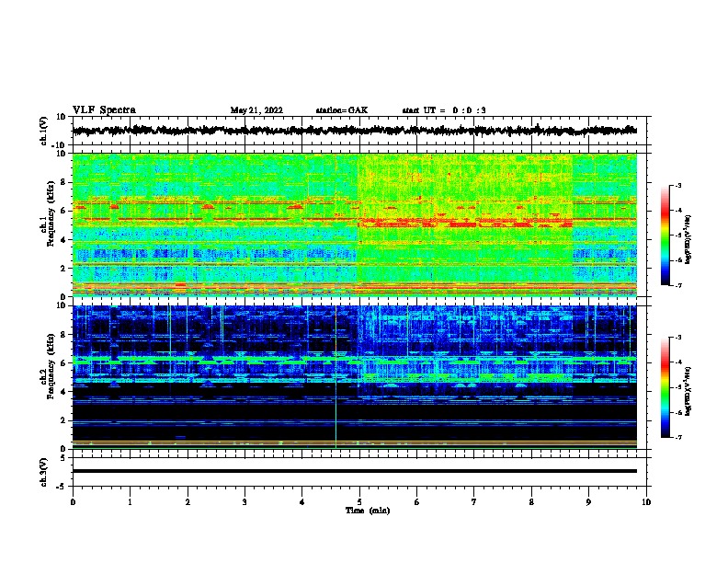The width and height of the screenshot is (728, 563).
Task: Click the flat ch.3 voltage trace line
Action: click(x=355, y=471)
